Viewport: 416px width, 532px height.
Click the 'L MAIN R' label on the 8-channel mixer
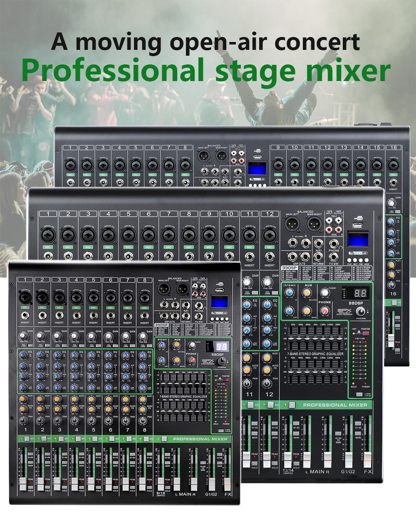pos(185,494)
